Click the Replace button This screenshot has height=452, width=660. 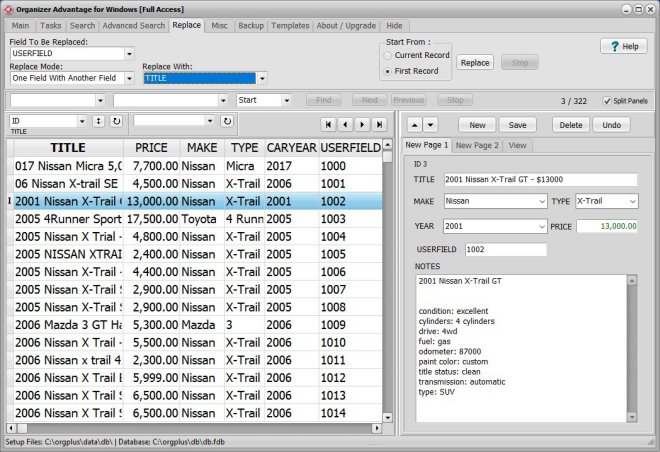pos(475,63)
